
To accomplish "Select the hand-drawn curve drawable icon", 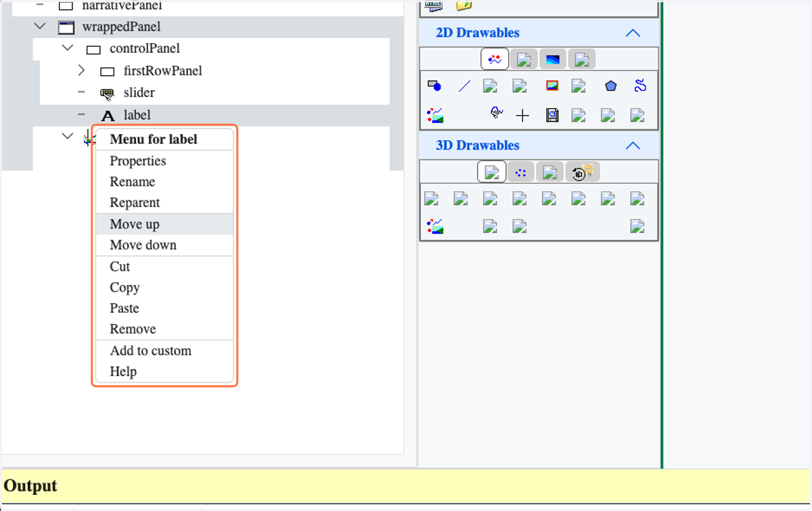I will coord(496,113).
